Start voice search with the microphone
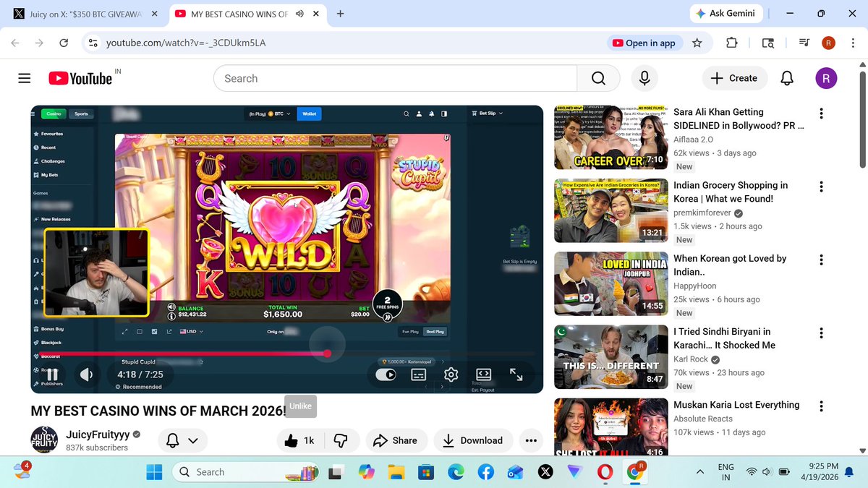This screenshot has height=488, width=868. (x=644, y=78)
